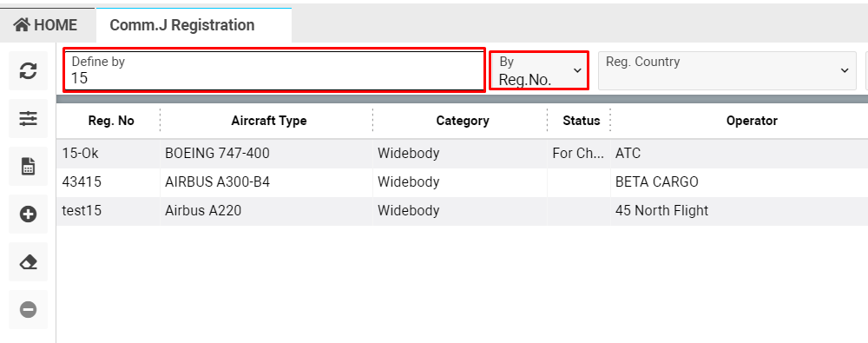This screenshot has width=868, height=343.
Task: Click the Define by search field
Action: coord(274,70)
